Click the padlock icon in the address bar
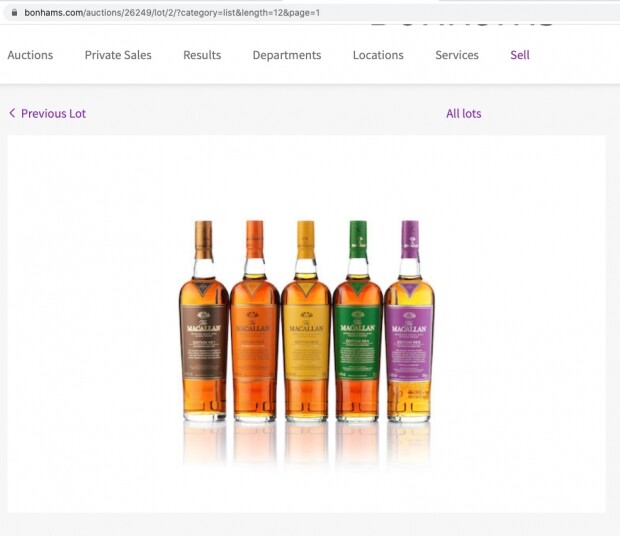This screenshot has width=620, height=536. [x=15, y=13]
